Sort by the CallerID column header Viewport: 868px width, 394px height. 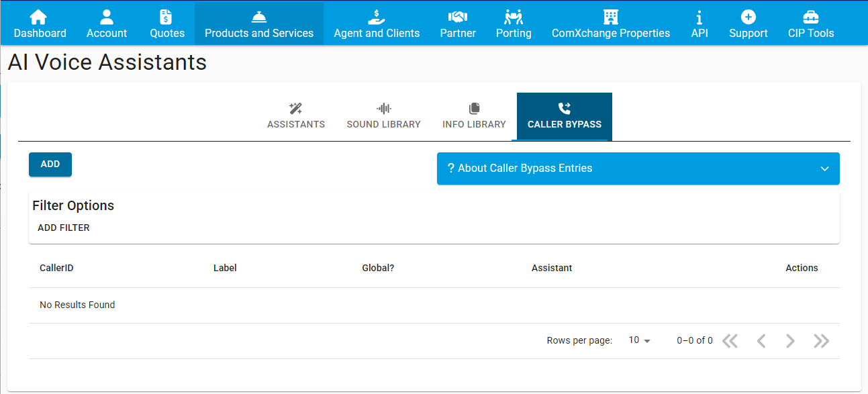56,268
